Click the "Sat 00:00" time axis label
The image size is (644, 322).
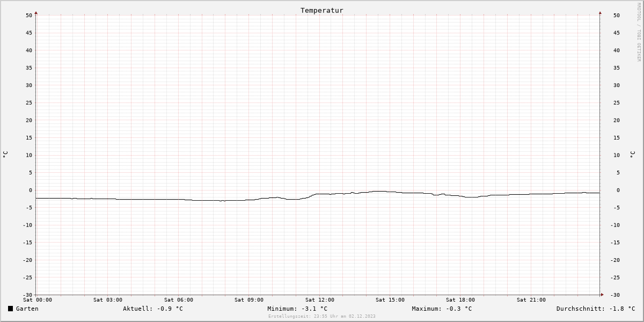click(38, 300)
